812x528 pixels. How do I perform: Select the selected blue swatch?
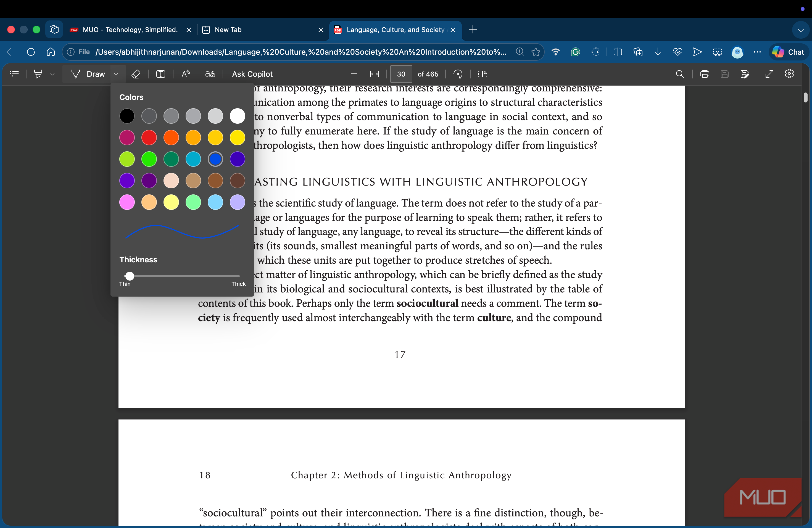[215, 159]
